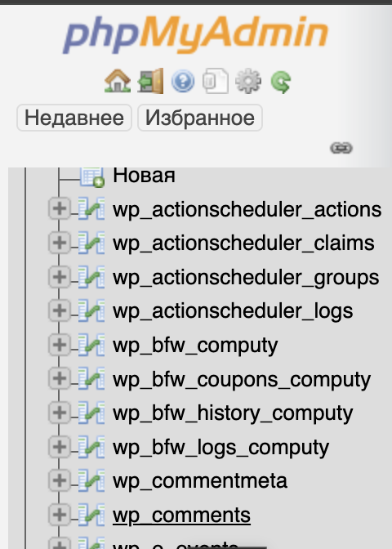This screenshot has height=549, width=392.
Task: Expand wp_actionscheduler_actions tree node
Action: 60,208
